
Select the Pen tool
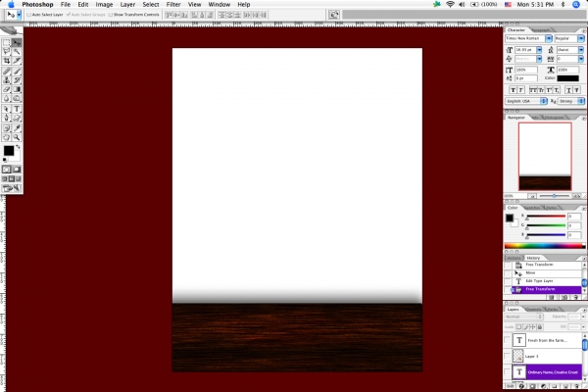7,118
